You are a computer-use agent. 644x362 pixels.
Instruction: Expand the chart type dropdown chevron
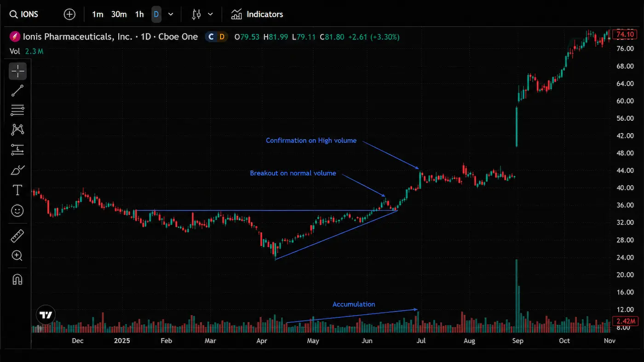(210, 14)
